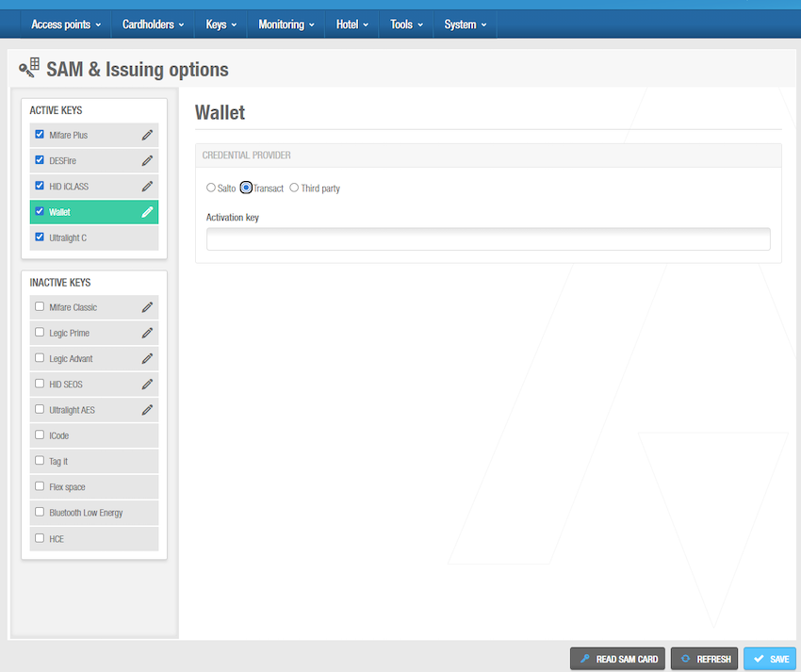
Task: Expand the System menu
Action: [465, 24]
